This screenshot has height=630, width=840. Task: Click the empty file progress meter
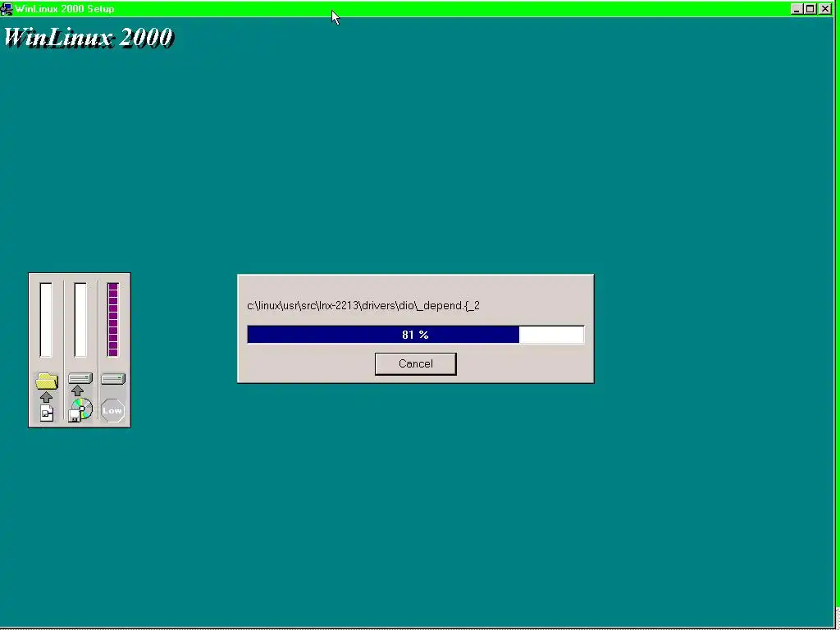click(46, 320)
